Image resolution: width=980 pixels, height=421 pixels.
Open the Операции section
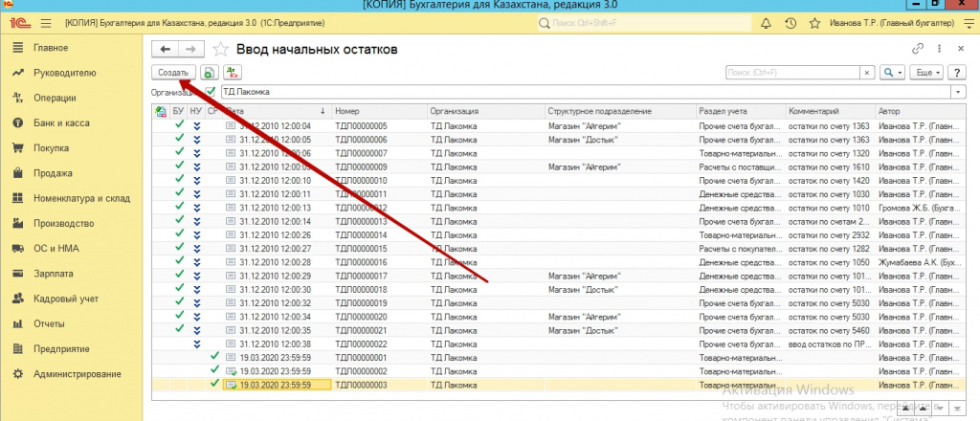click(55, 98)
